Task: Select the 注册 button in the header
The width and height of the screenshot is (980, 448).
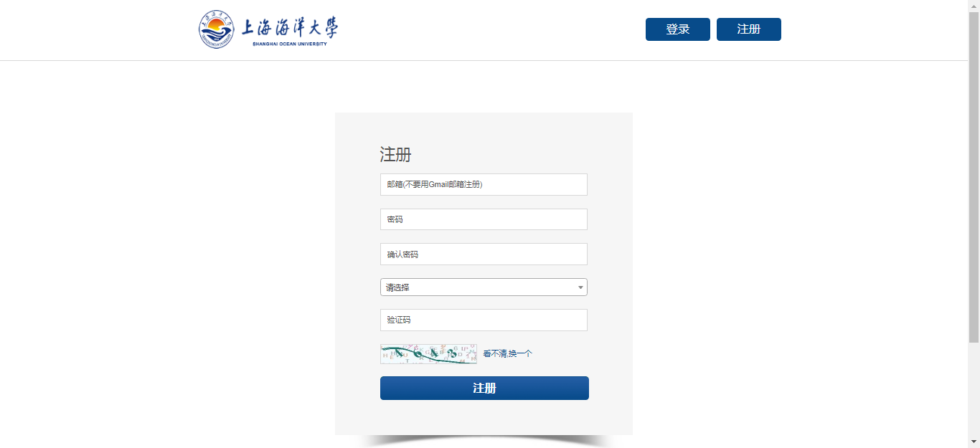Action: pos(749,29)
